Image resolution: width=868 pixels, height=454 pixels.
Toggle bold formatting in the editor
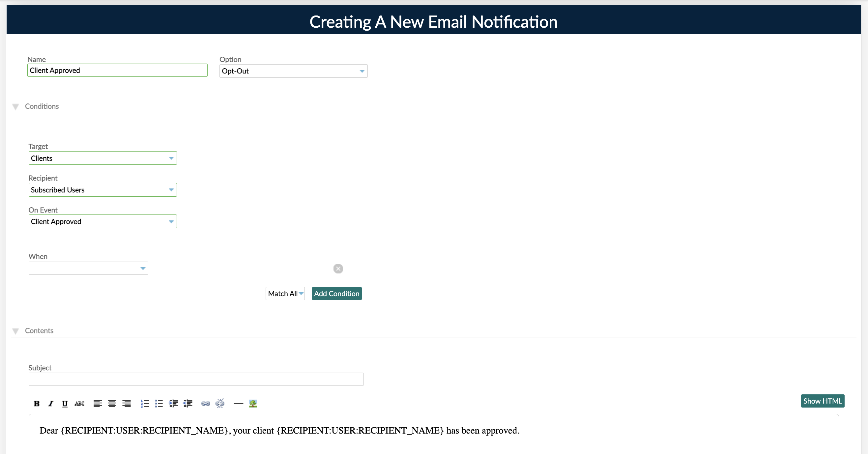pos(36,404)
